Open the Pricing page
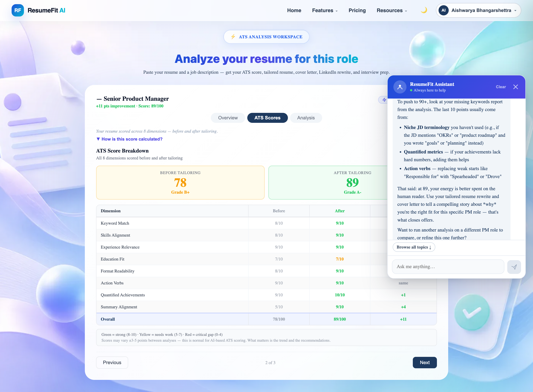 (357, 11)
